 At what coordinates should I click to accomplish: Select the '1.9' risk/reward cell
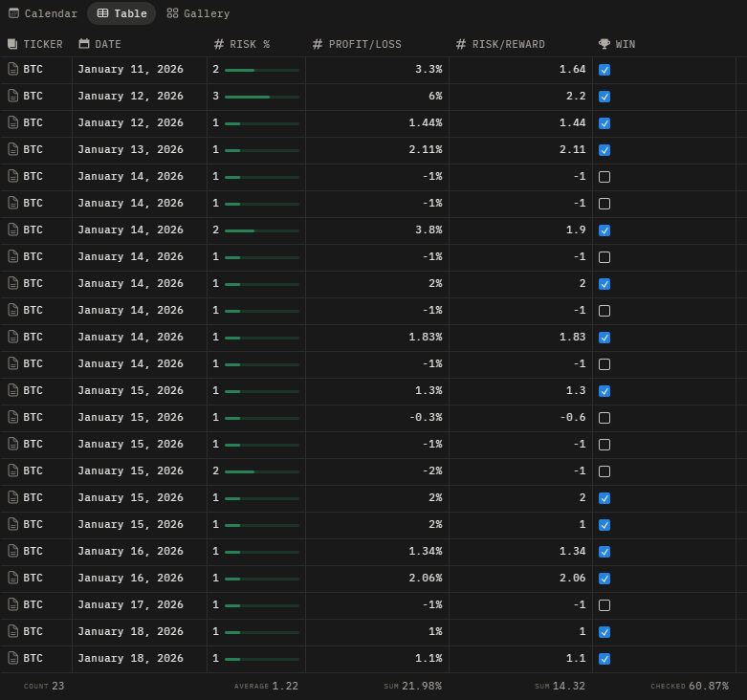(520, 230)
